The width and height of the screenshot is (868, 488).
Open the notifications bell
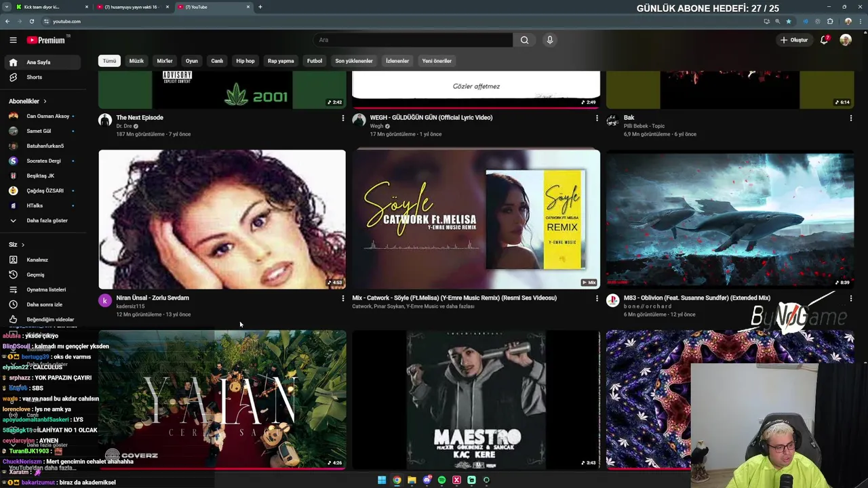click(824, 40)
